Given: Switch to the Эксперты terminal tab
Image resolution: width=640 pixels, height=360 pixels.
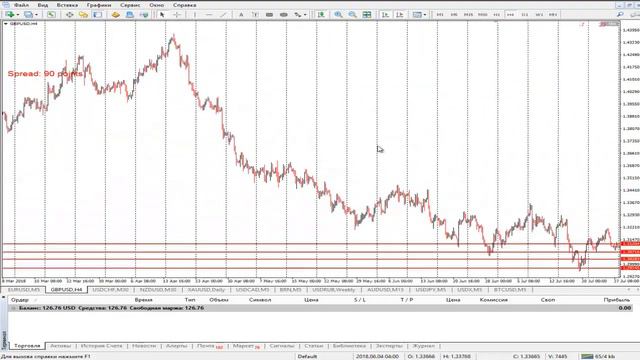Looking at the screenshot, I should (x=389, y=346).
